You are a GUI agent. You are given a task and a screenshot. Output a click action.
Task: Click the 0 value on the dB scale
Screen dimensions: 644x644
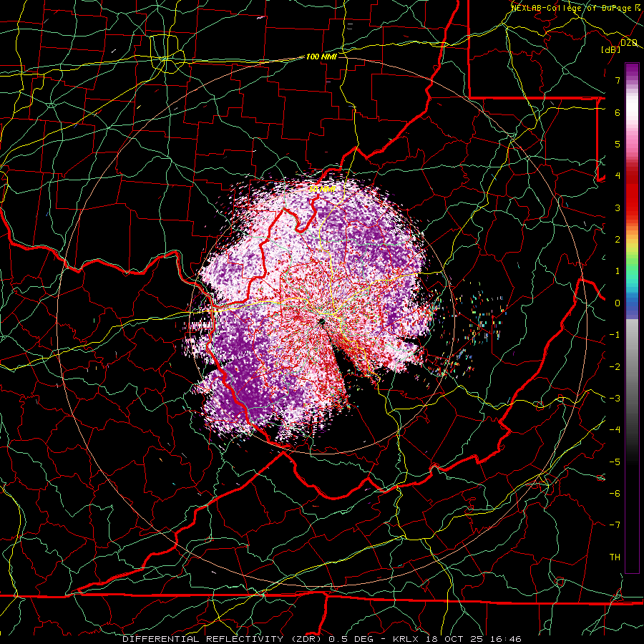[618, 303]
